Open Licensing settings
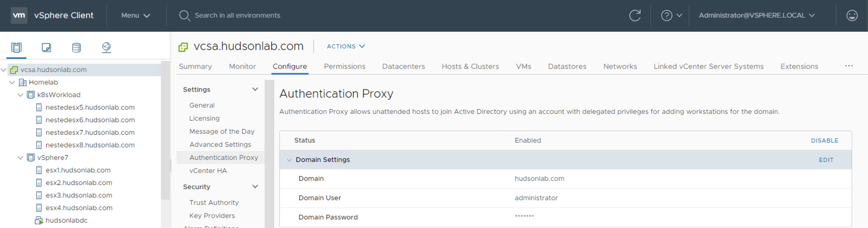 pyautogui.click(x=204, y=118)
